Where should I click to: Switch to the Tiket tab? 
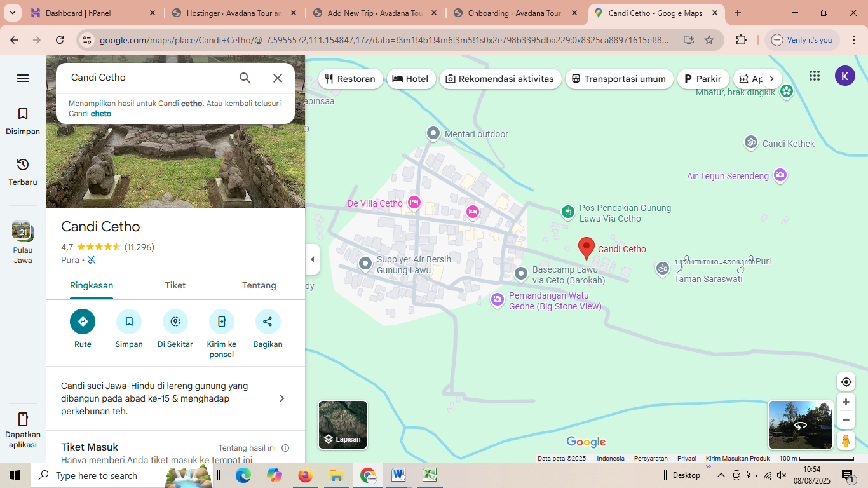click(175, 285)
